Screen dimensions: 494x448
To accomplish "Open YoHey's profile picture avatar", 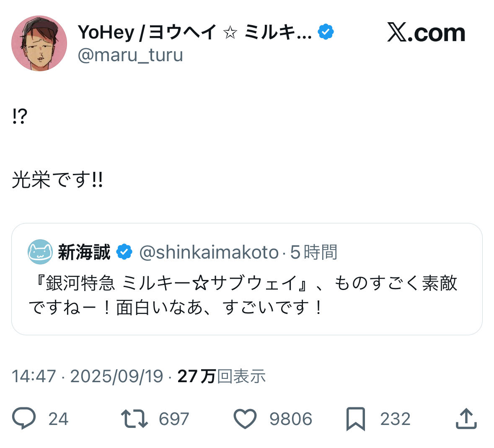I will point(39,44).
